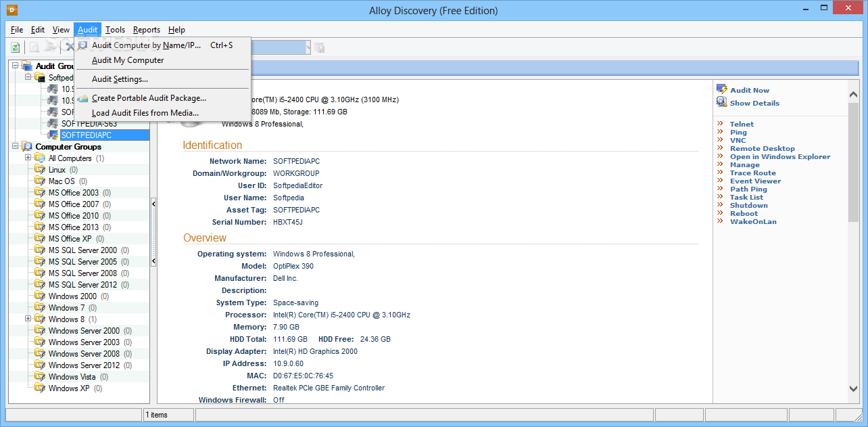Expand the Windows 8 group node

[x=28, y=319]
